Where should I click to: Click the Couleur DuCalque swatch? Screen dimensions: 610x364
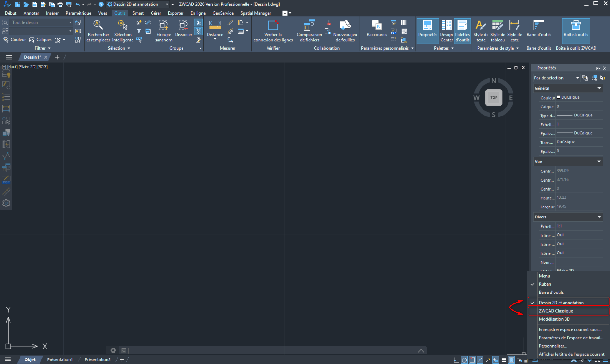click(559, 97)
